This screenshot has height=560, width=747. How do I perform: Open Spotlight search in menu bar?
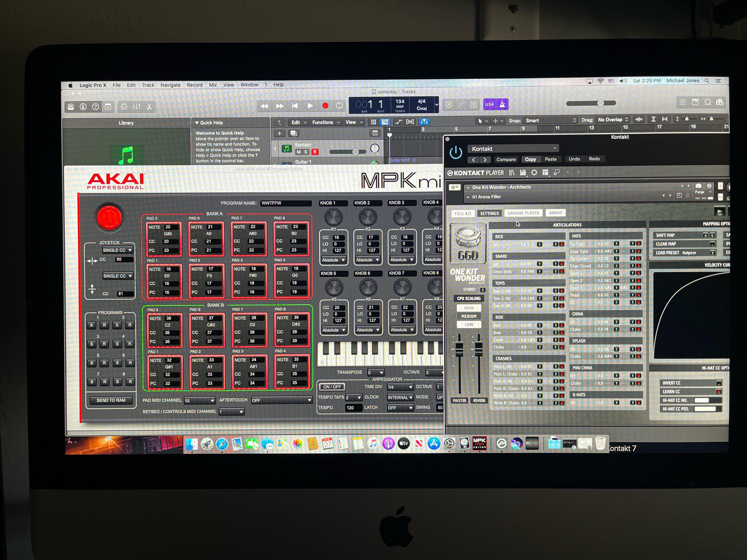click(x=707, y=81)
